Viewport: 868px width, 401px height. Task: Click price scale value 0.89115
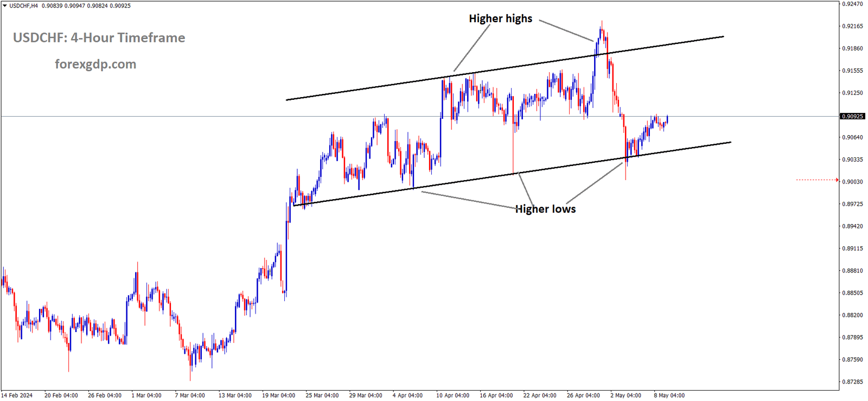tap(852, 249)
